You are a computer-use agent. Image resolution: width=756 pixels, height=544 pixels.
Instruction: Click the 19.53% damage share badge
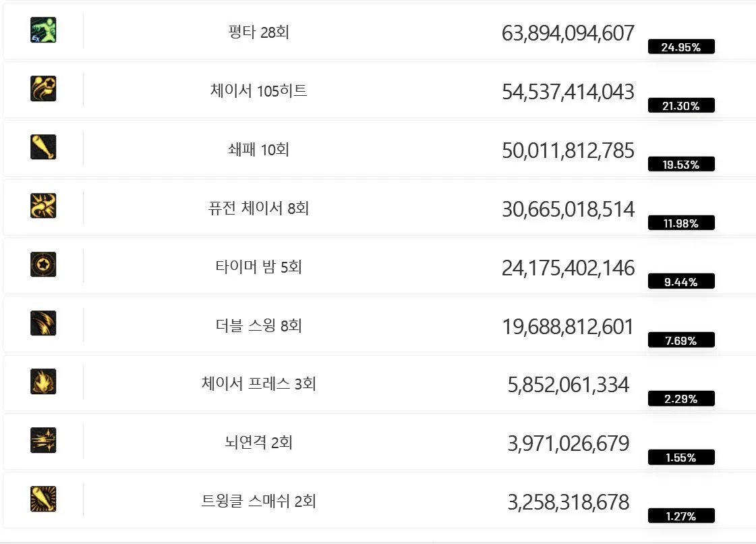pyautogui.click(x=680, y=165)
